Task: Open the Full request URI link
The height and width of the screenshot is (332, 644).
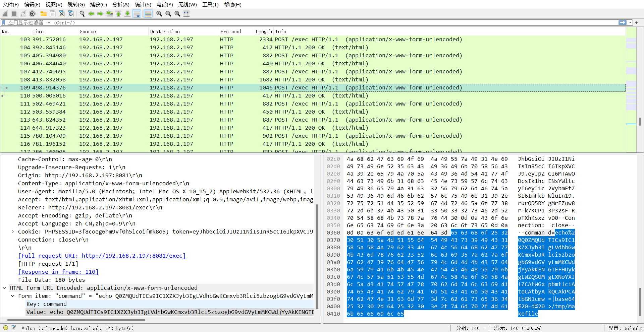Action: (102, 256)
